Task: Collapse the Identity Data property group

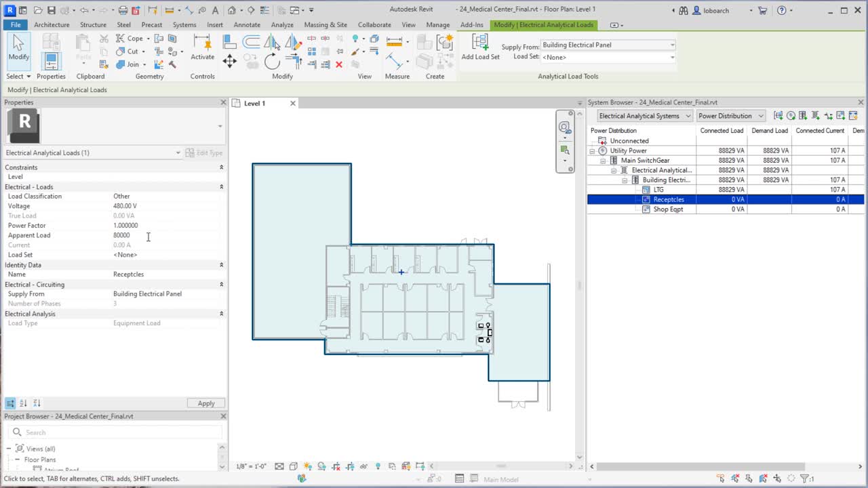Action: pyautogui.click(x=221, y=265)
